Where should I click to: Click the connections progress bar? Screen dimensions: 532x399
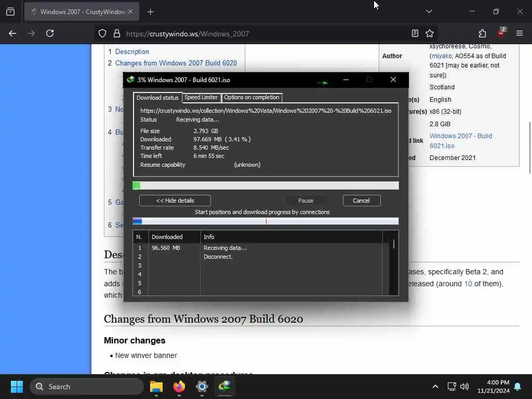click(x=265, y=221)
